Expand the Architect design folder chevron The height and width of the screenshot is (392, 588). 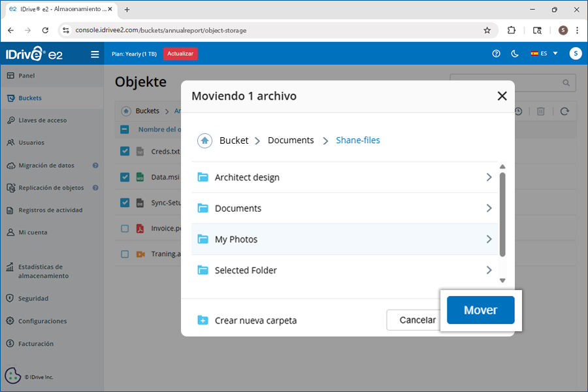pyautogui.click(x=489, y=177)
